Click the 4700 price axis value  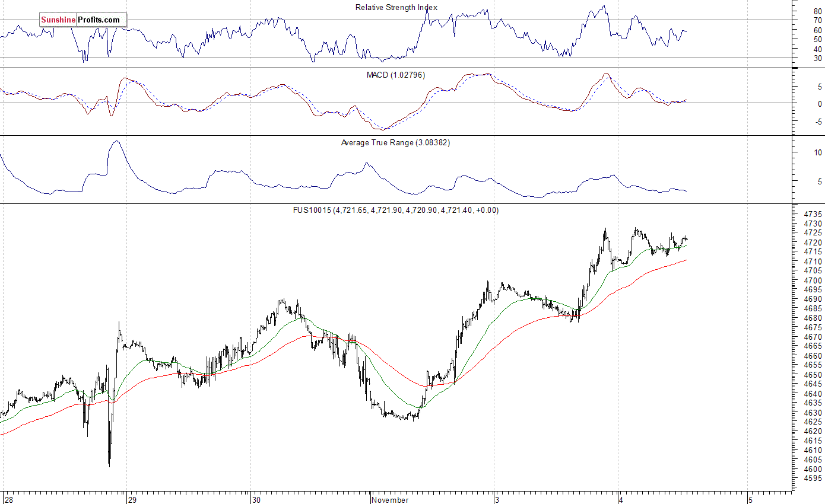(813, 280)
